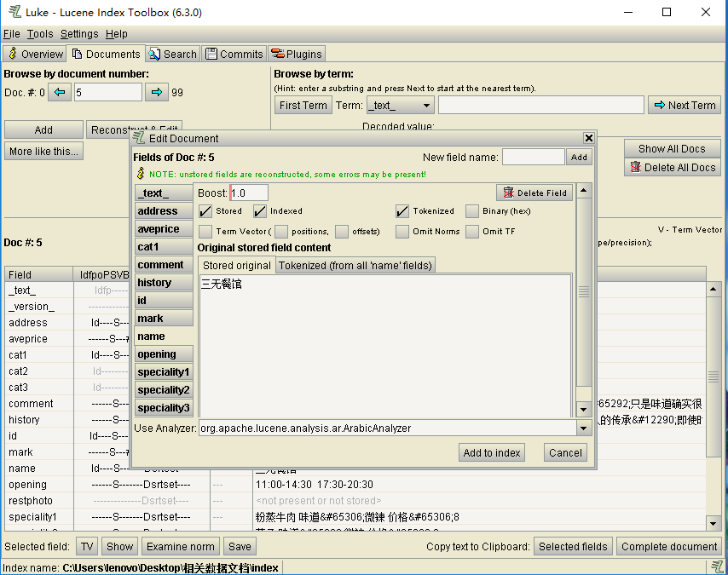The width and height of the screenshot is (728, 575).
Task: Click More like this button
Action: click(x=43, y=152)
